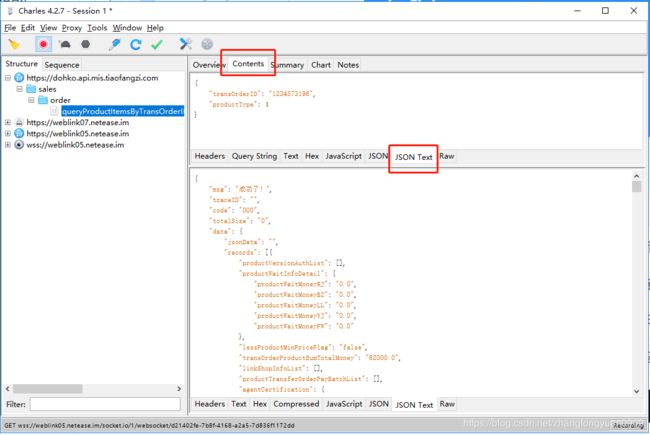Open the Contents tab
This screenshot has height=435, width=650.
[x=248, y=63]
